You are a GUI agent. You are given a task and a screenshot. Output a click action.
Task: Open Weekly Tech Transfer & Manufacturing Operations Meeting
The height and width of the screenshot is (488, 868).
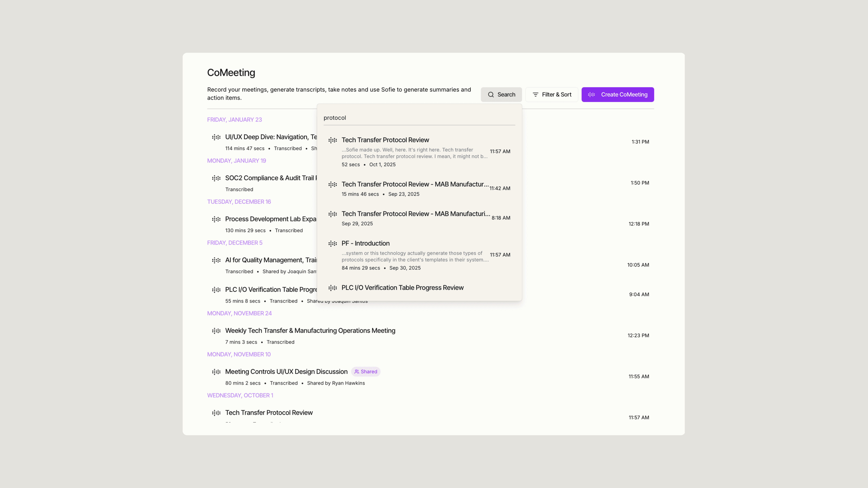[310, 331]
